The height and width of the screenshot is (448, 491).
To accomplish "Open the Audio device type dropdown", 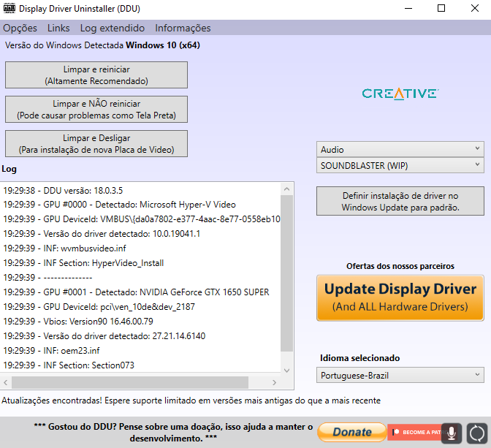I will [x=400, y=149].
